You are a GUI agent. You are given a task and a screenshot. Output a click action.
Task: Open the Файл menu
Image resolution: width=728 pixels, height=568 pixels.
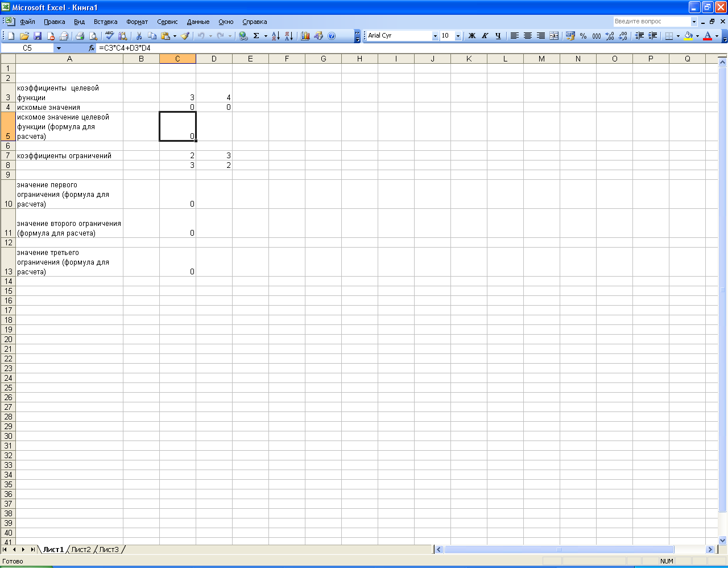tap(27, 22)
